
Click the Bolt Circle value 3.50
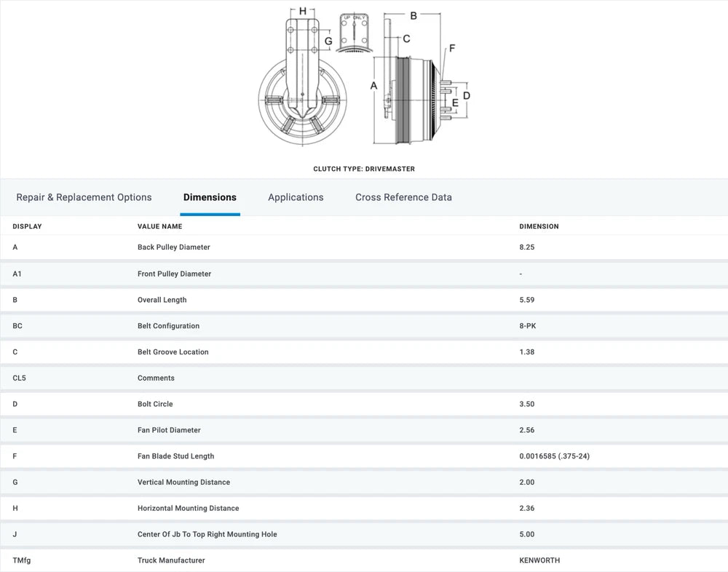point(526,404)
